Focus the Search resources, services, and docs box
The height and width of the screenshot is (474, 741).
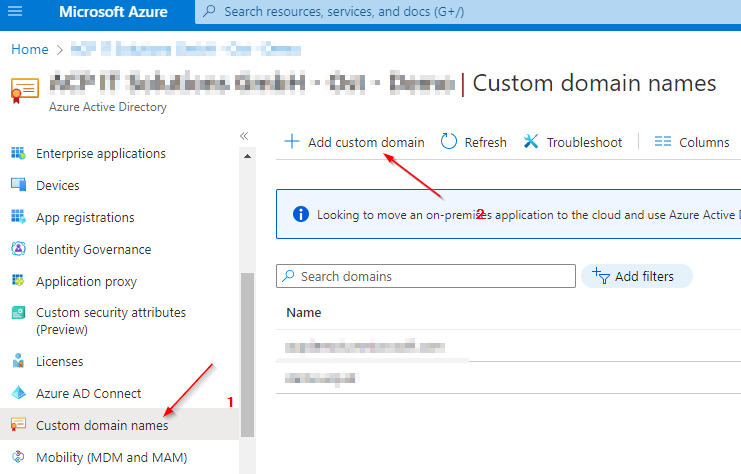468,11
